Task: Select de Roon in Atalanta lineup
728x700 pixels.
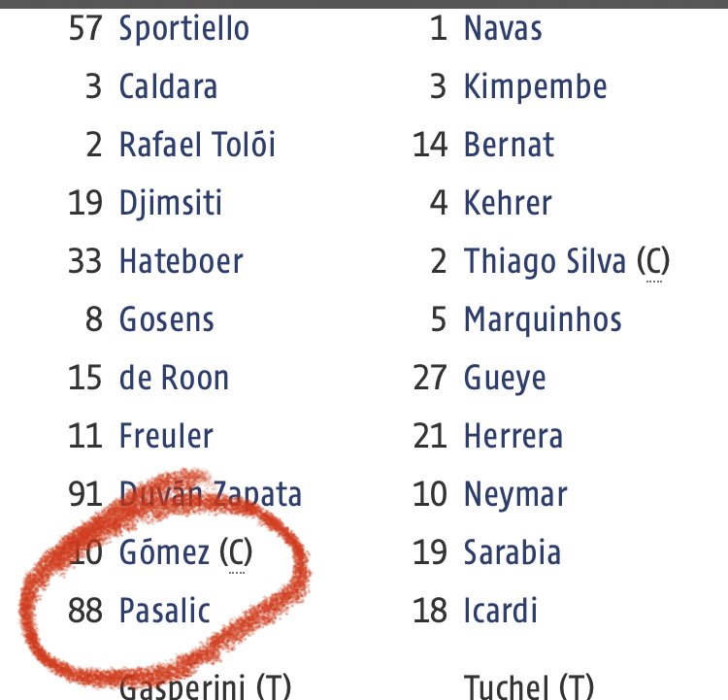Action: click(x=174, y=377)
